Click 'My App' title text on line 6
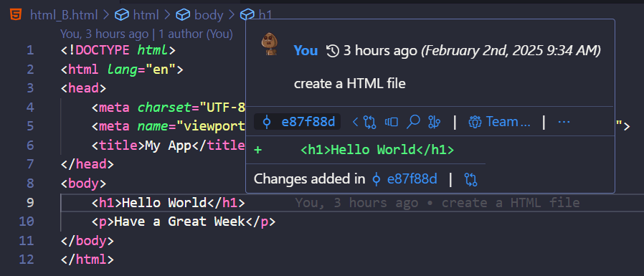 [169, 146]
